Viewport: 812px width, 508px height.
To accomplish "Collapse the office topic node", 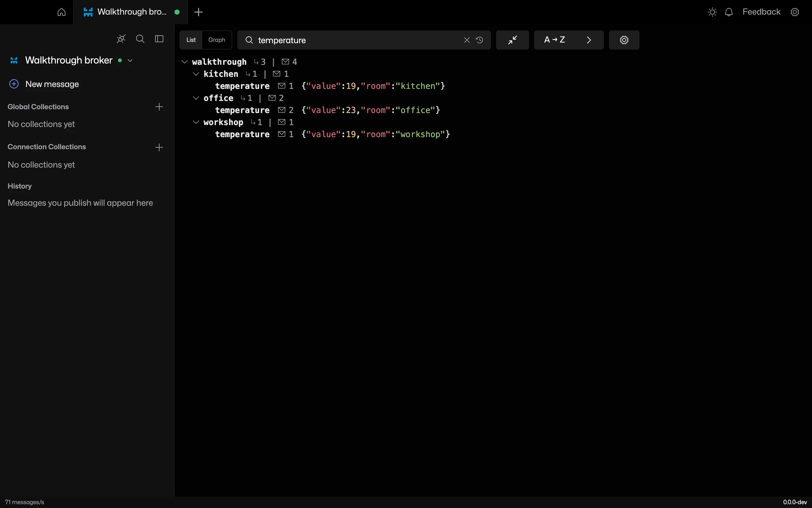I will [x=196, y=98].
